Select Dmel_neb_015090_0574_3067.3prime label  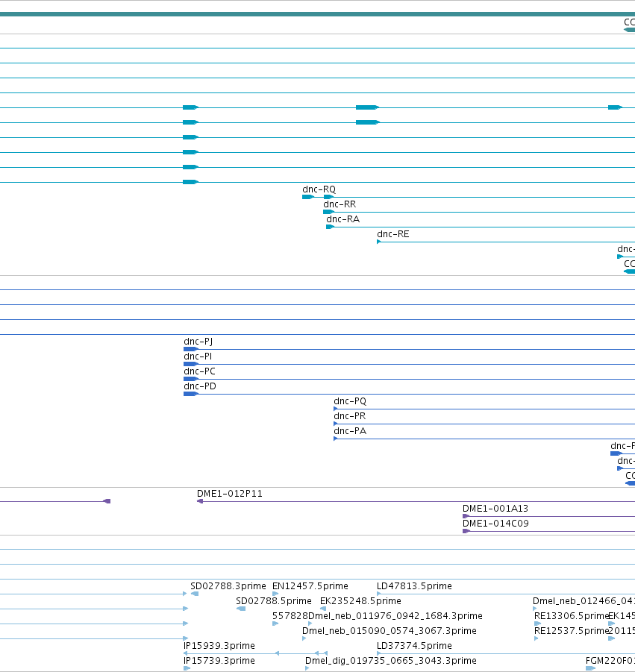[x=390, y=631]
